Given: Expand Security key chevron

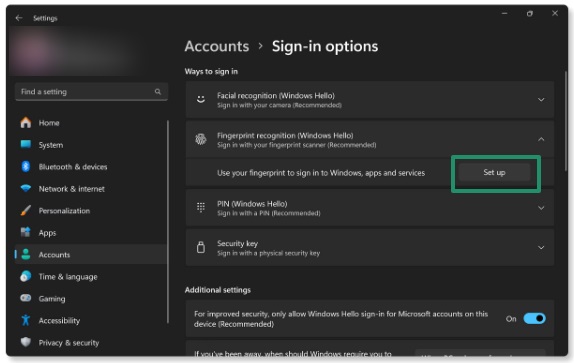Looking at the screenshot, I should (x=541, y=248).
